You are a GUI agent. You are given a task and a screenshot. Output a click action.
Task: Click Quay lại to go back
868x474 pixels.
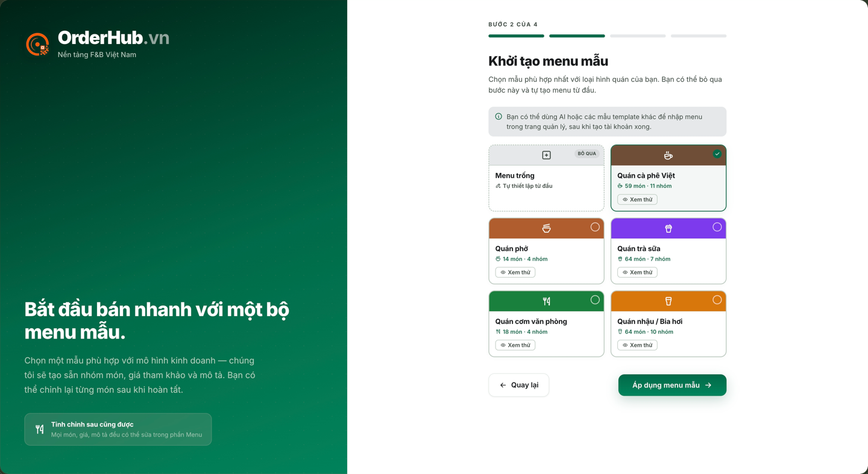[519, 385]
